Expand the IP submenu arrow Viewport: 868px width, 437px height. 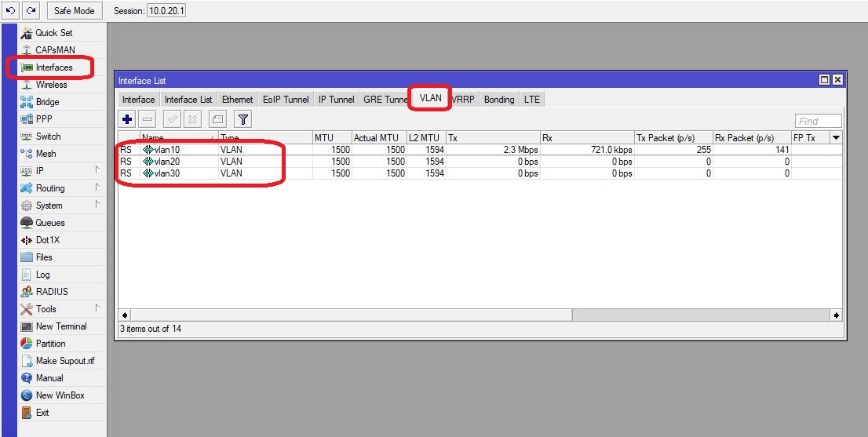pyautogui.click(x=97, y=171)
